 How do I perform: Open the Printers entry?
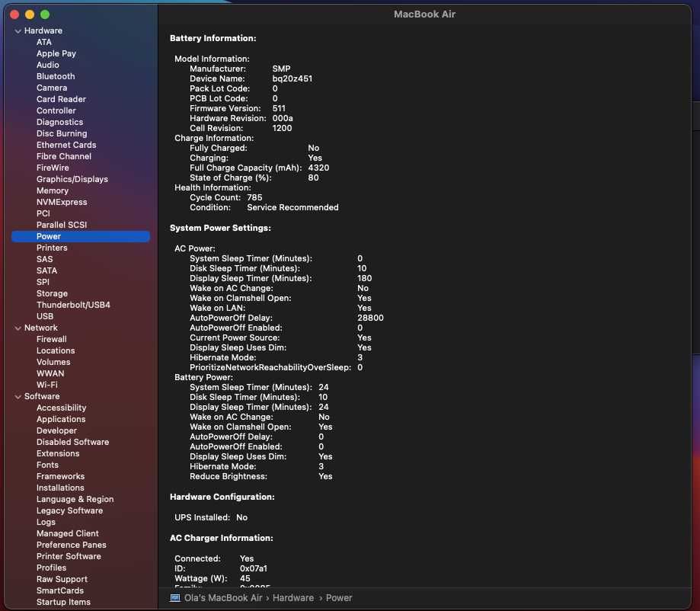click(x=52, y=248)
